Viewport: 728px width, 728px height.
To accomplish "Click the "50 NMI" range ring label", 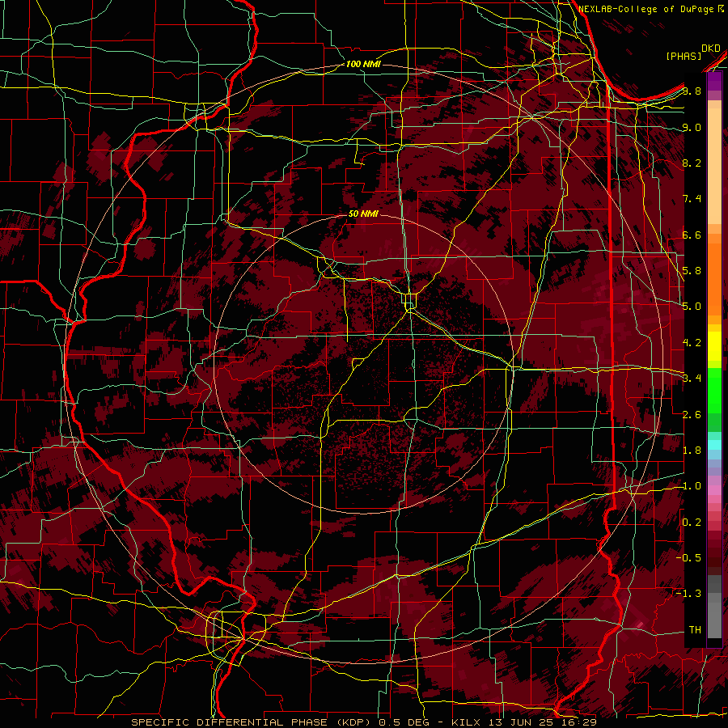I will [x=363, y=214].
